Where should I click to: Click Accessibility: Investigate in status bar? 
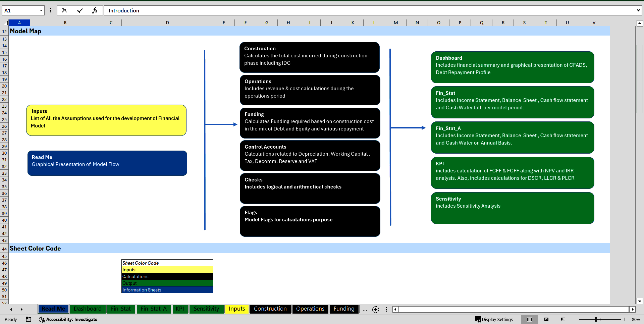pyautogui.click(x=68, y=319)
